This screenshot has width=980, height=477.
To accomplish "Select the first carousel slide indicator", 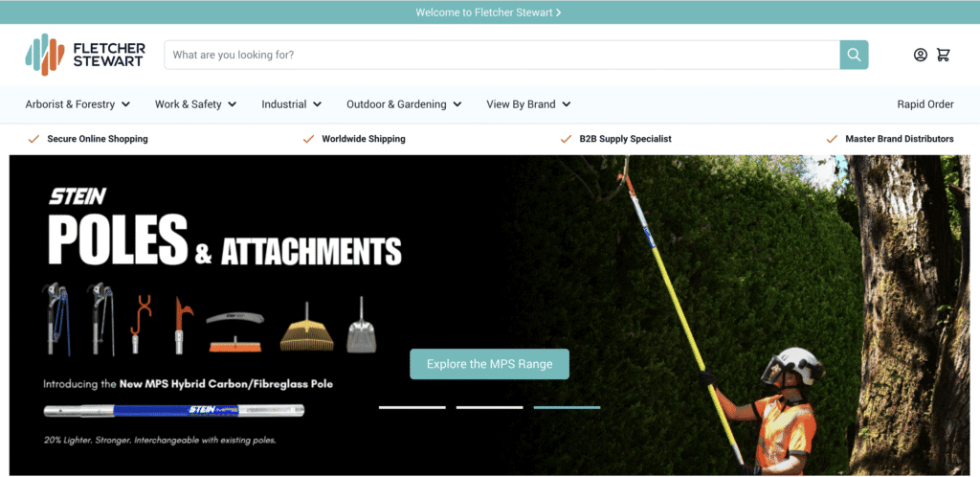I will (x=412, y=407).
